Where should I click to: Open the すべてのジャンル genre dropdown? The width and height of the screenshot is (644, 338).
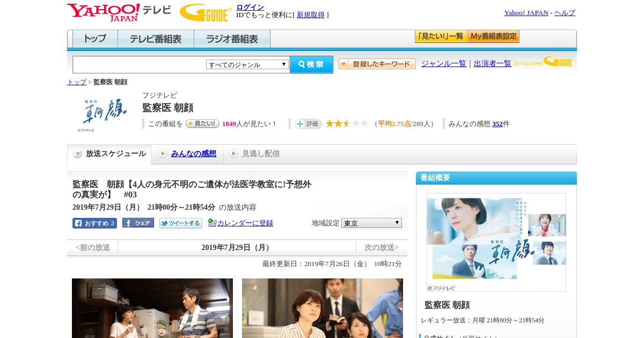tap(247, 64)
